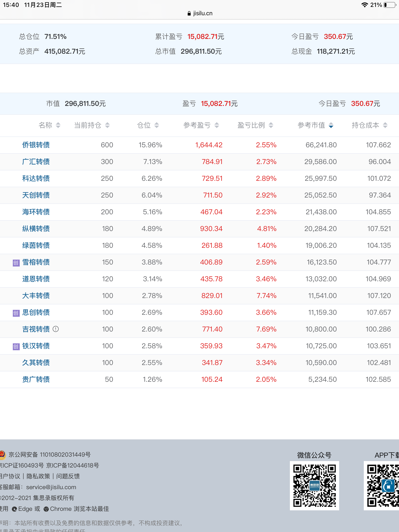Tap the battery indicator icon
Image resolution: width=399 pixels, height=532 pixels.
[390, 5]
